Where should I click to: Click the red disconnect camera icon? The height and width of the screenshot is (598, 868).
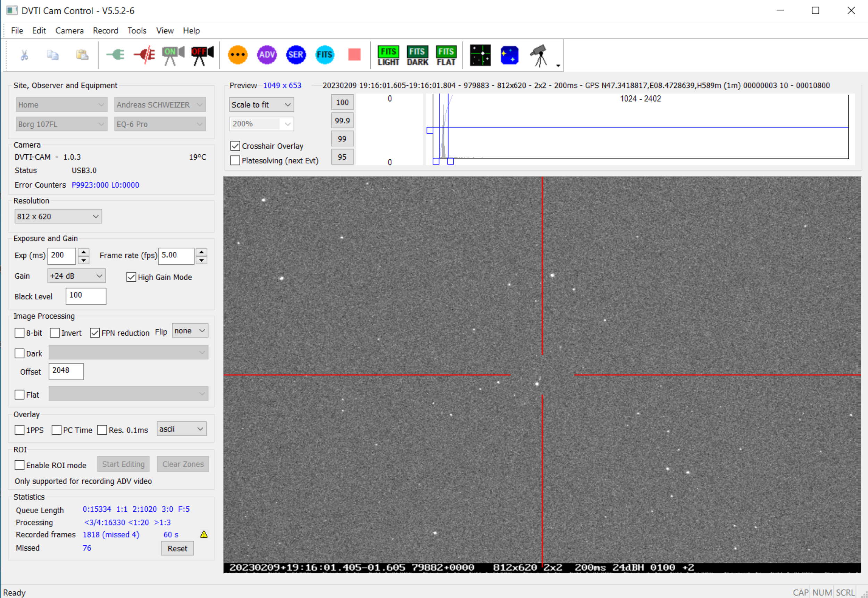144,55
